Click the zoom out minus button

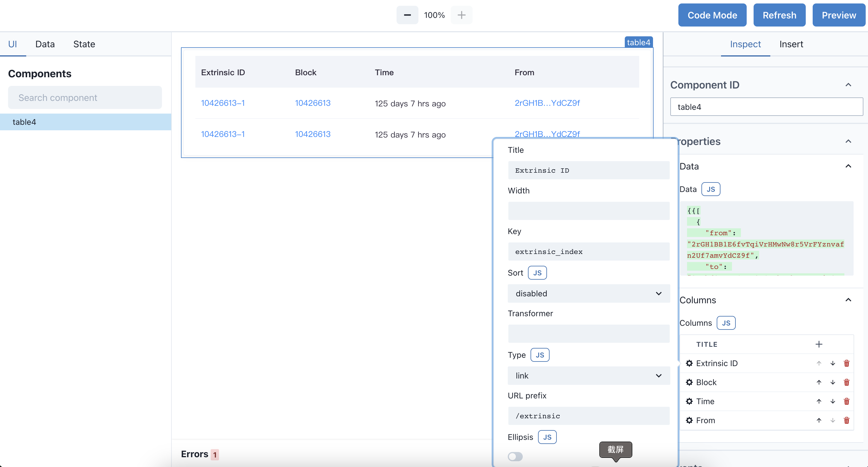407,15
